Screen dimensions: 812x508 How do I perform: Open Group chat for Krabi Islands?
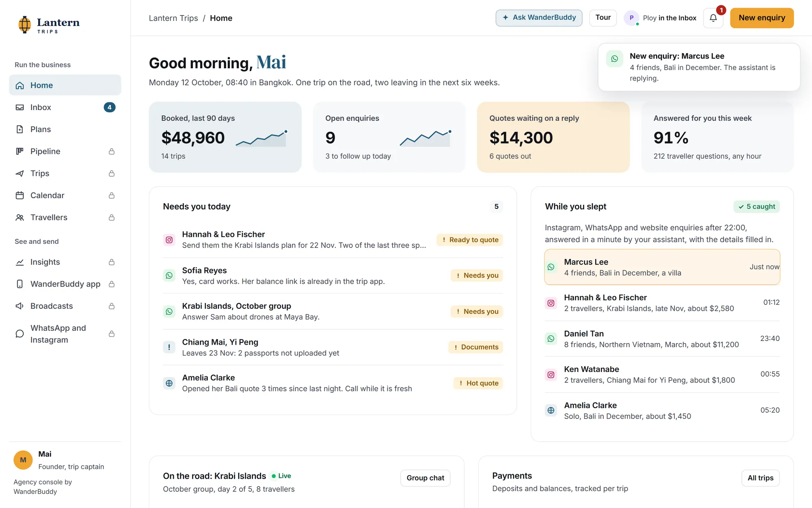[425, 478]
